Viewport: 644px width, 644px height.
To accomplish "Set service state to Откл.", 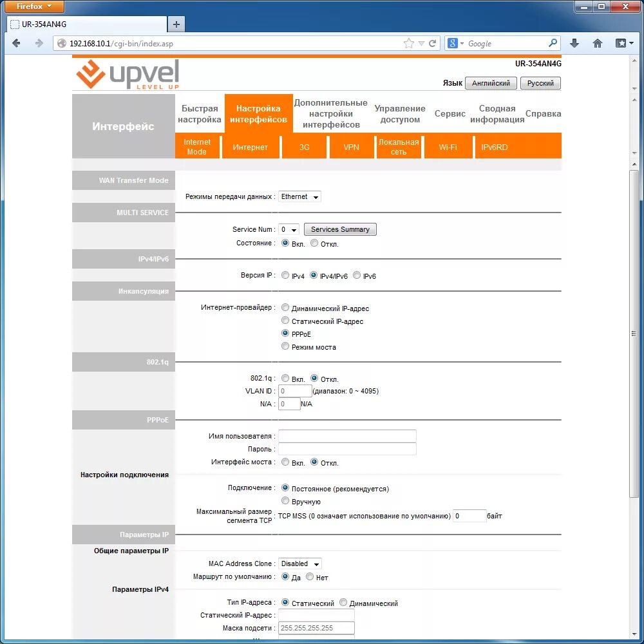I will tap(314, 243).
